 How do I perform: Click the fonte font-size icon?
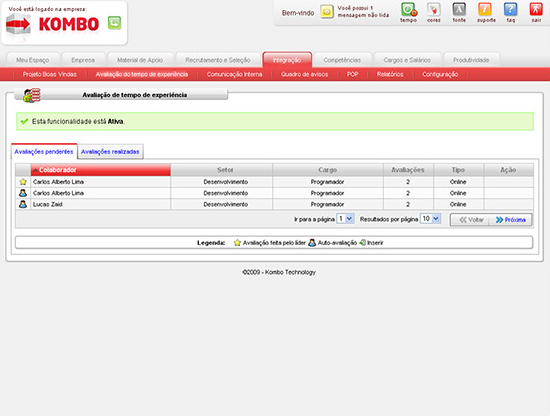[459, 10]
